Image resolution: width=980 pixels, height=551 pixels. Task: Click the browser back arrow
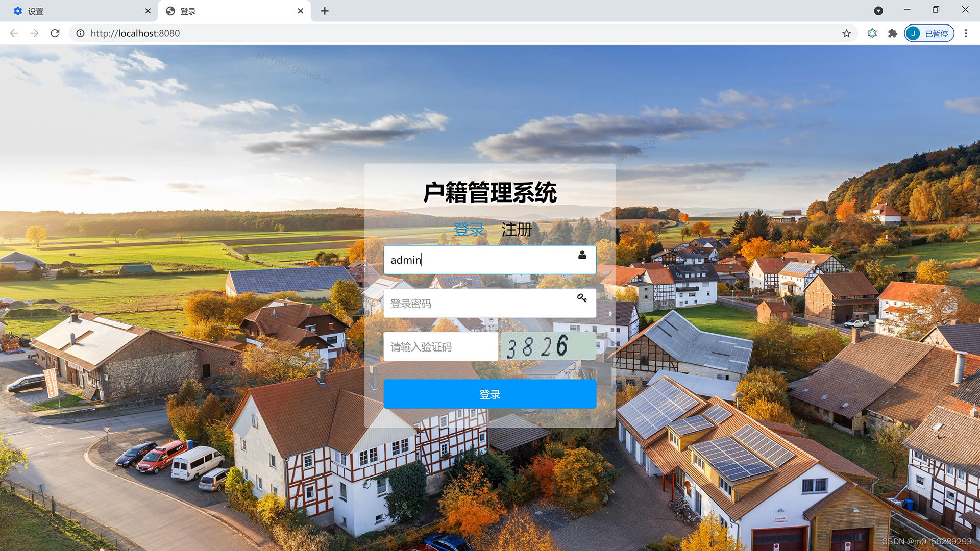pyautogui.click(x=14, y=33)
